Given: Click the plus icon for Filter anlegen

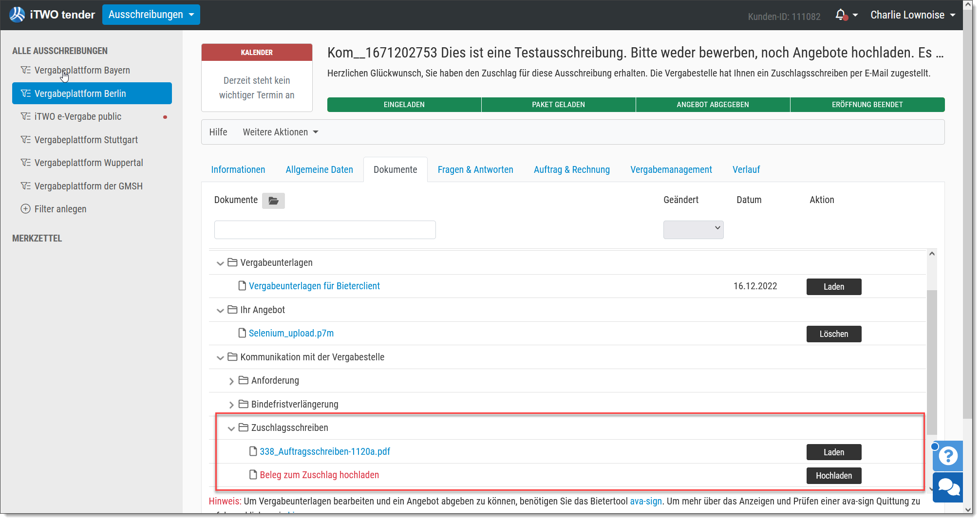Looking at the screenshot, I should tap(26, 209).
